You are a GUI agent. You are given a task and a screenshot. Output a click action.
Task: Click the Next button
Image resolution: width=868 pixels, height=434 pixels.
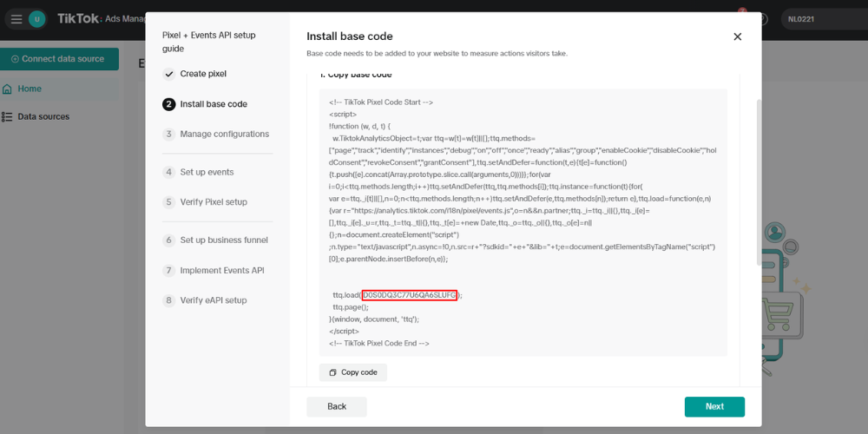pos(714,407)
